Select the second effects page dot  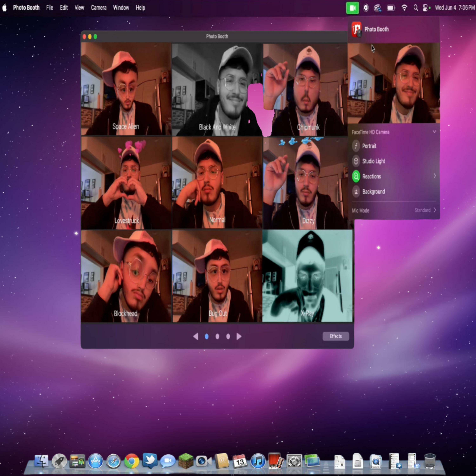217,336
